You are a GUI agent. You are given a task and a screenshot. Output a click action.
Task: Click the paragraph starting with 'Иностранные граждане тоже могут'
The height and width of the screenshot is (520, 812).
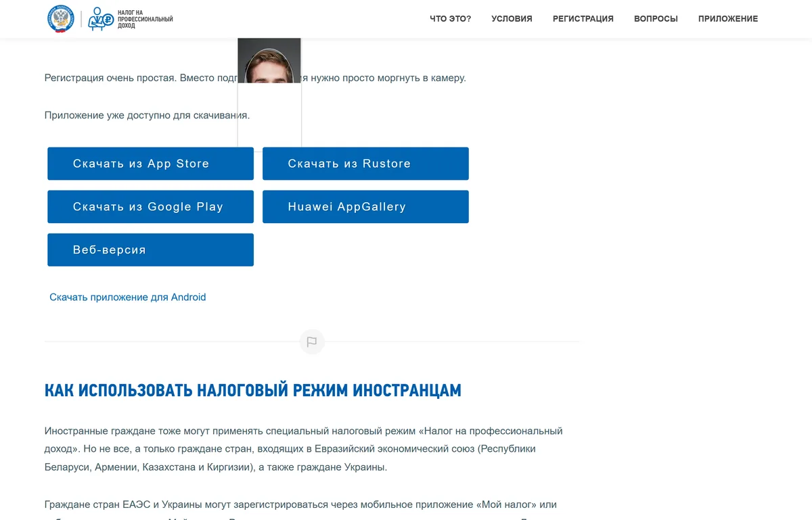(304, 449)
